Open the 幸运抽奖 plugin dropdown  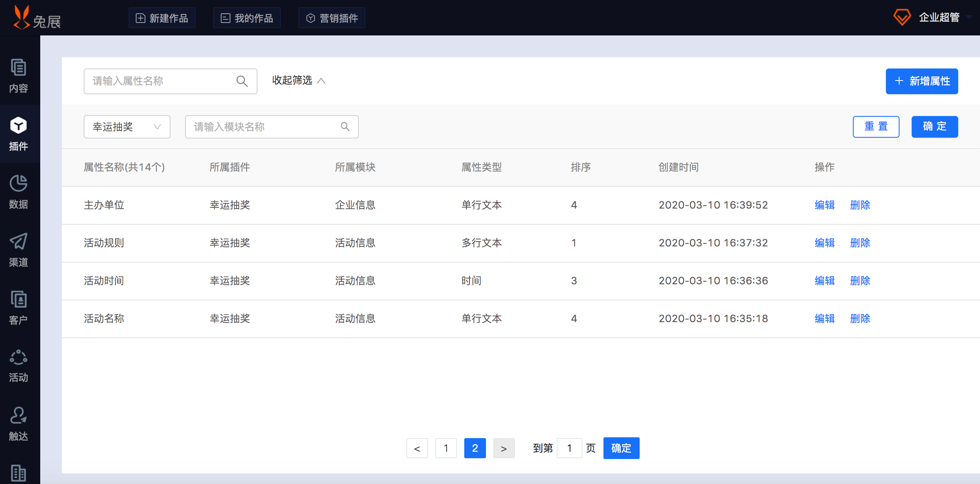point(127,127)
